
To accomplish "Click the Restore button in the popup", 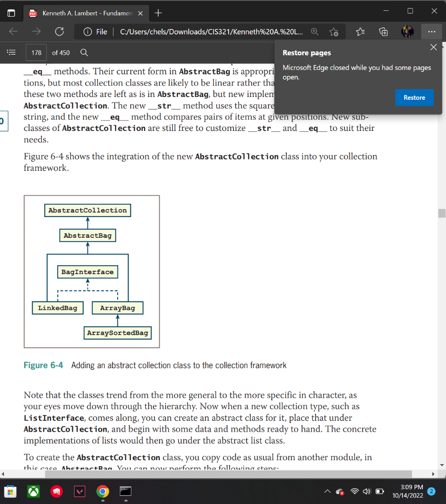I will (414, 98).
